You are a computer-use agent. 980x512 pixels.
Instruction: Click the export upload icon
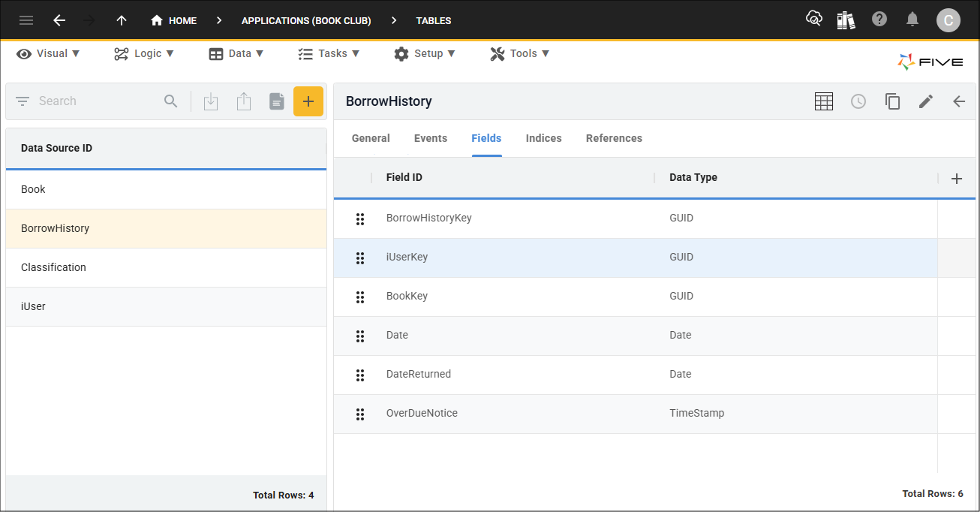pos(244,101)
